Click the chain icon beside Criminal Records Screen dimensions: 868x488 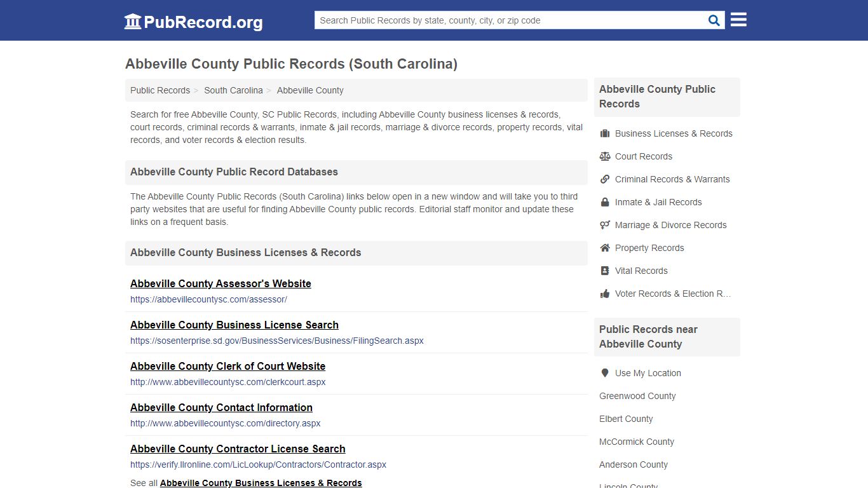pyautogui.click(x=605, y=179)
